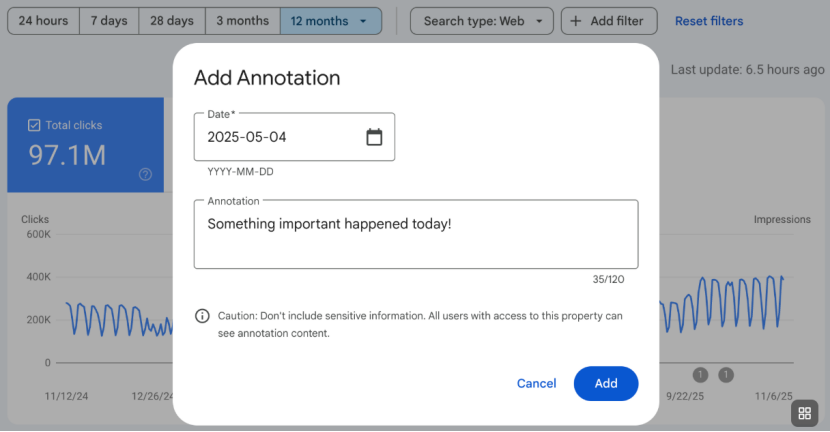Viewport: 830px width, 432px height.
Task: Click the second annotation marker on the chart
Action: tap(726, 375)
